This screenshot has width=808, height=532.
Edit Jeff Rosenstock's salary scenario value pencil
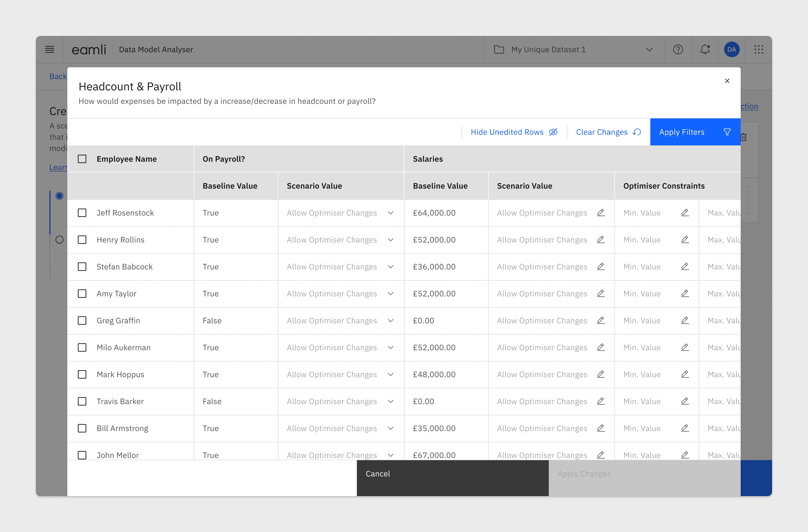pos(601,212)
